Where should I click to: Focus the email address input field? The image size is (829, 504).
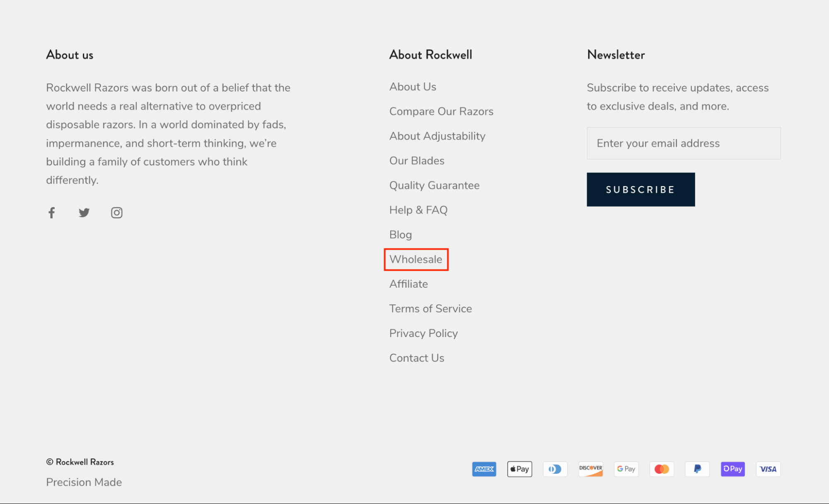(x=683, y=143)
